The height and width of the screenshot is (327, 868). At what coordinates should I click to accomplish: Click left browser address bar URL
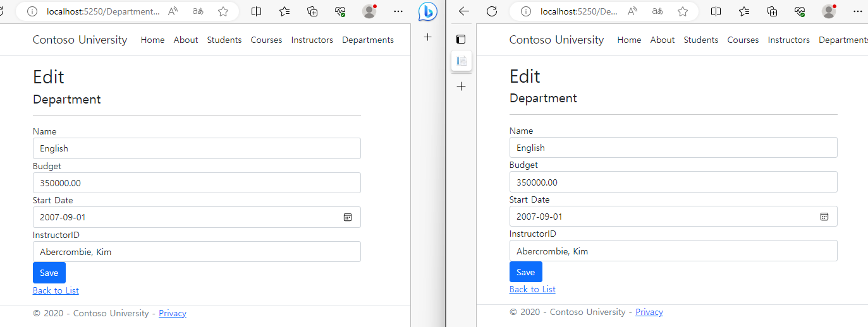103,11
